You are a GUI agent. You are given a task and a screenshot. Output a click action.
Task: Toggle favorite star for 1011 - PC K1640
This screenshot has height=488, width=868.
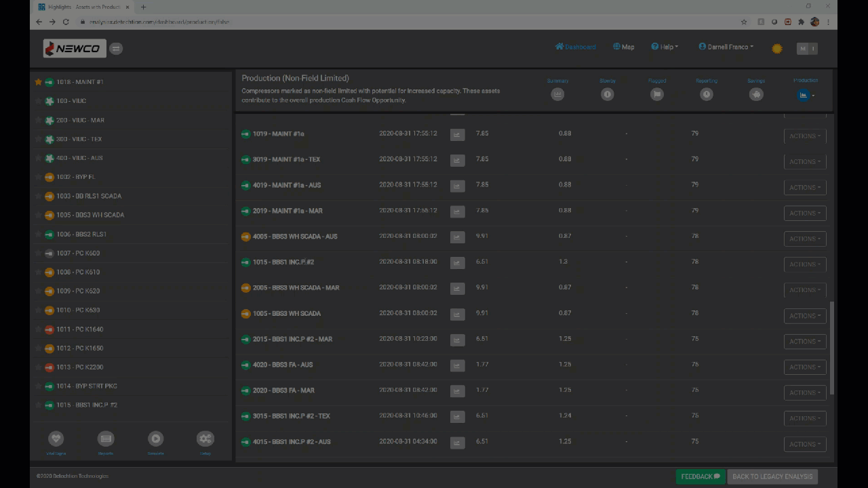pos(39,329)
